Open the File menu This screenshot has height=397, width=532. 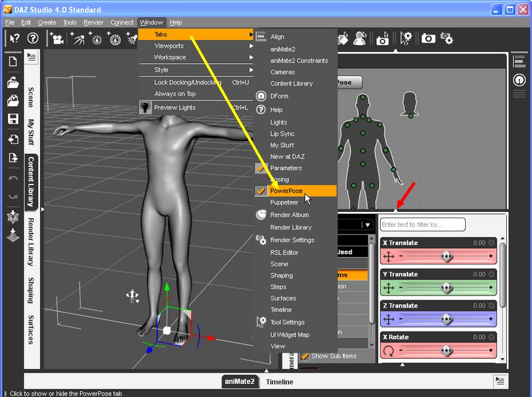[10, 23]
